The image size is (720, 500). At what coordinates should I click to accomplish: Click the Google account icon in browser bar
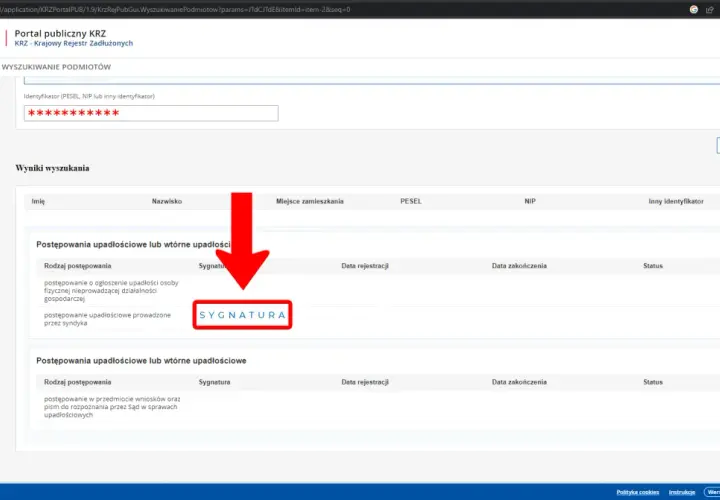pos(694,9)
